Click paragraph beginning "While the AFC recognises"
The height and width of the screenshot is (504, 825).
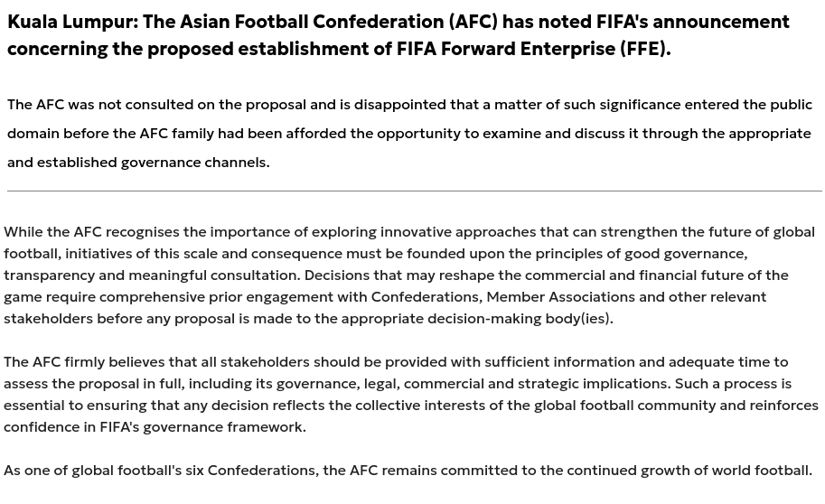[x=409, y=275]
